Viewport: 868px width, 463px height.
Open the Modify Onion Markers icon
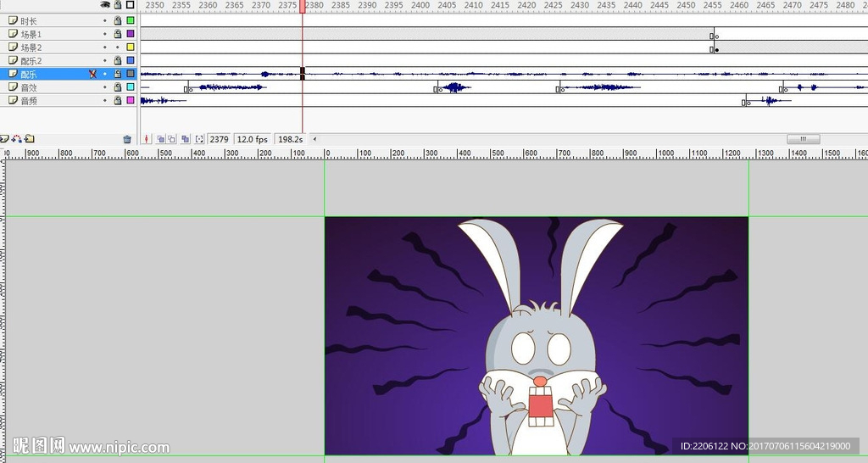tap(199, 139)
